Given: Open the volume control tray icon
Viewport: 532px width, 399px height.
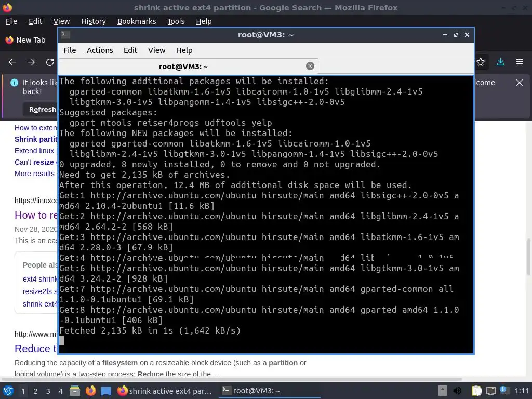Looking at the screenshot, I should click(x=458, y=391).
